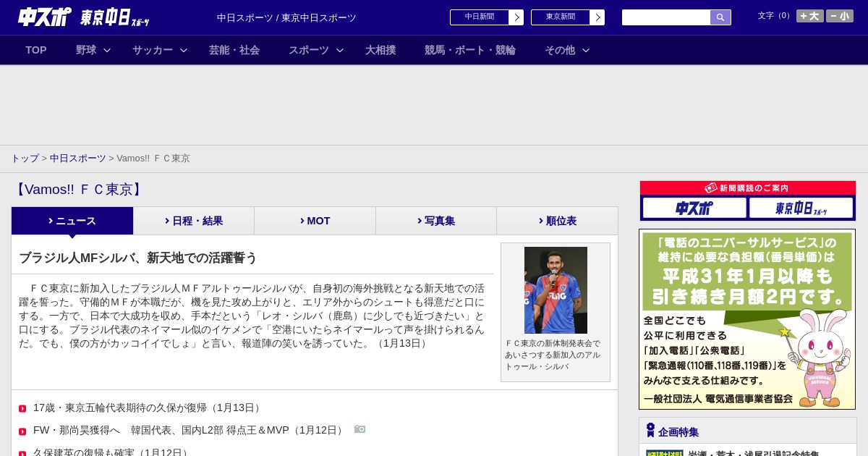Click camera icon beside 那尚昊 article
The image size is (868, 456).
[x=359, y=429]
